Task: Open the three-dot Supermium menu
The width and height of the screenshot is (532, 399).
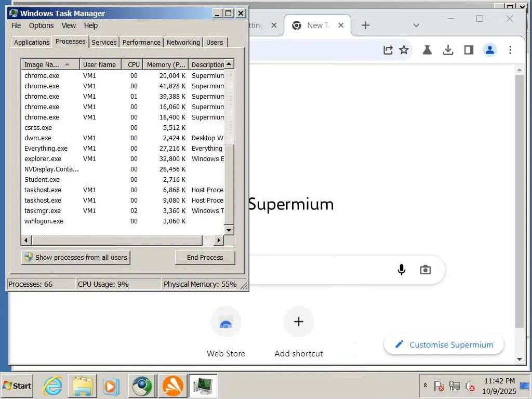Action: coord(510,50)
